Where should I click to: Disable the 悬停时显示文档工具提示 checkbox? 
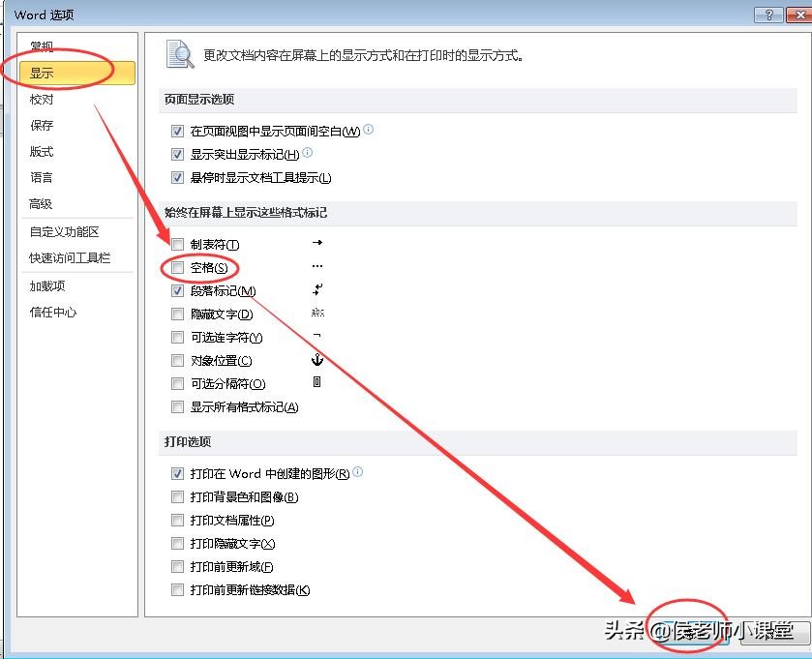(x=177, y=177)
